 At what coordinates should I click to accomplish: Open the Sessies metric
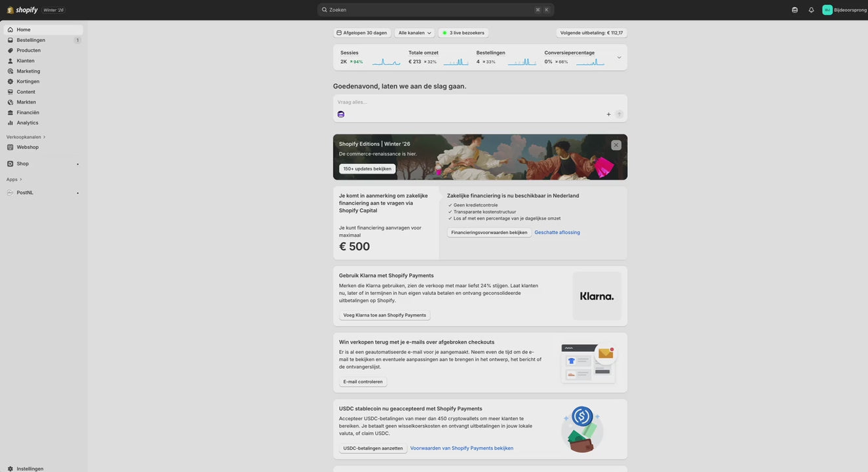click(x=370, y=57)
